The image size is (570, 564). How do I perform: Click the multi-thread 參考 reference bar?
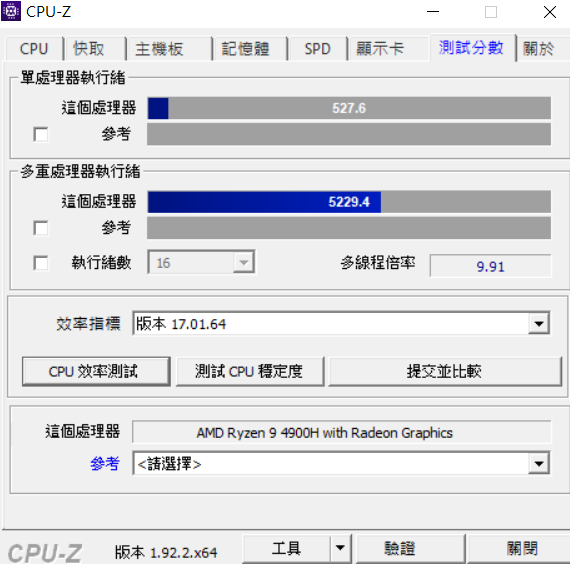[x=349, y=228]
